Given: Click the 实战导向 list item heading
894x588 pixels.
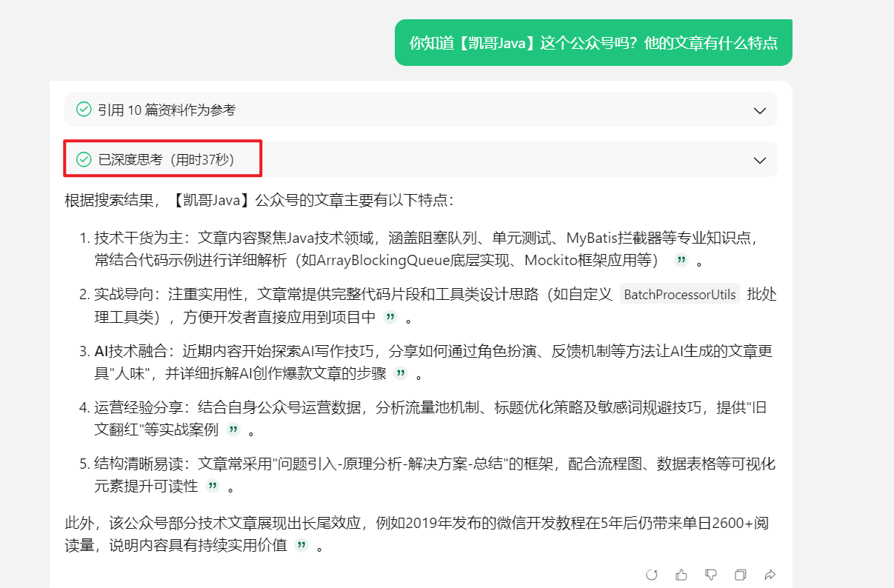Looking at the screenshot, I should coord(124,295).
